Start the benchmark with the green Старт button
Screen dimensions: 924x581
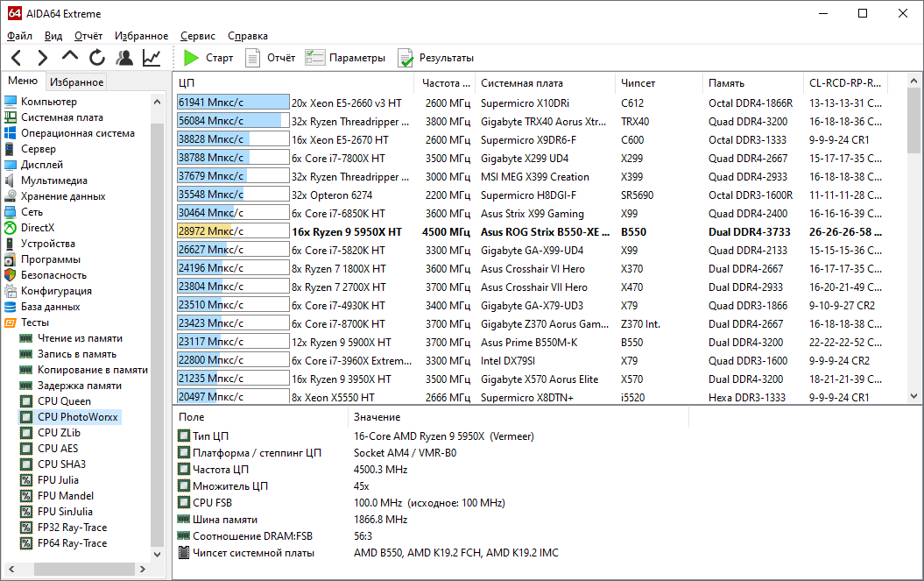pyautogui.click(x=208, y=58)
